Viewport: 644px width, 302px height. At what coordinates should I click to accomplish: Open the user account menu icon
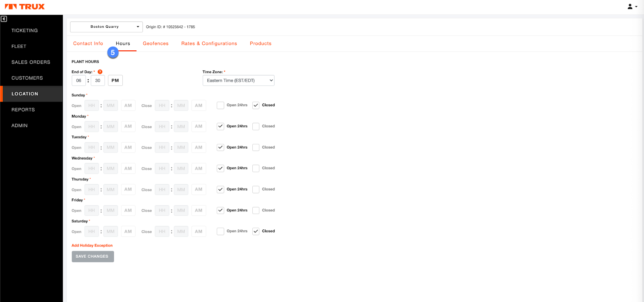(632, 7)
